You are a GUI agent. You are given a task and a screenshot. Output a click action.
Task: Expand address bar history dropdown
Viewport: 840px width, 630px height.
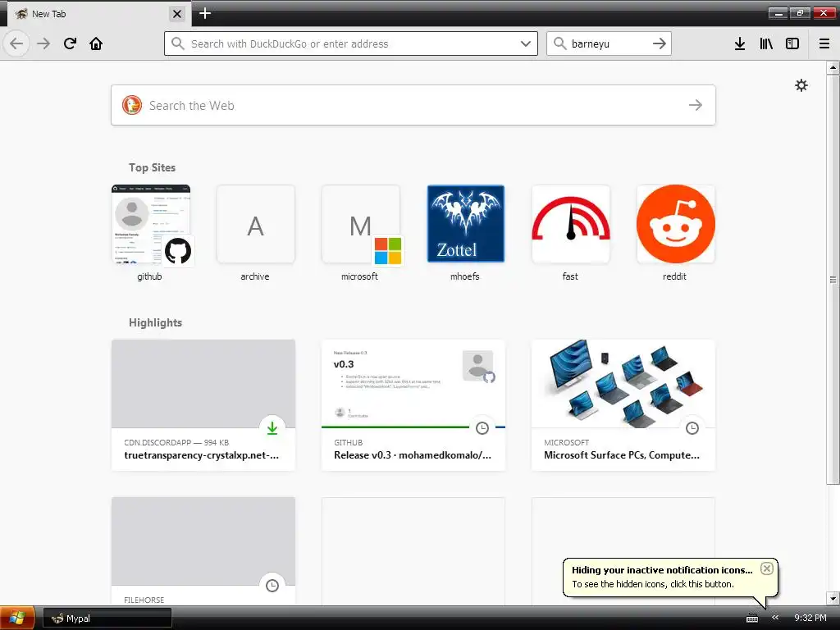[526, 43]
